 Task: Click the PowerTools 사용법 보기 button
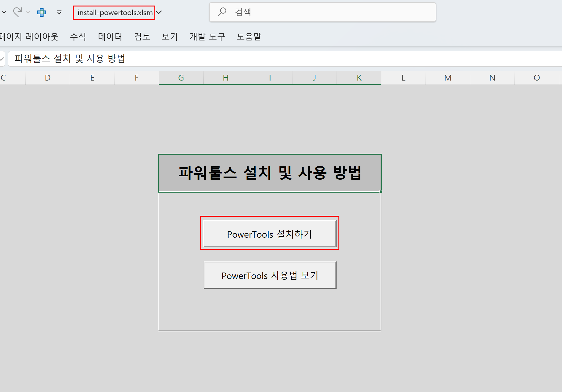(x=270, y=275)
